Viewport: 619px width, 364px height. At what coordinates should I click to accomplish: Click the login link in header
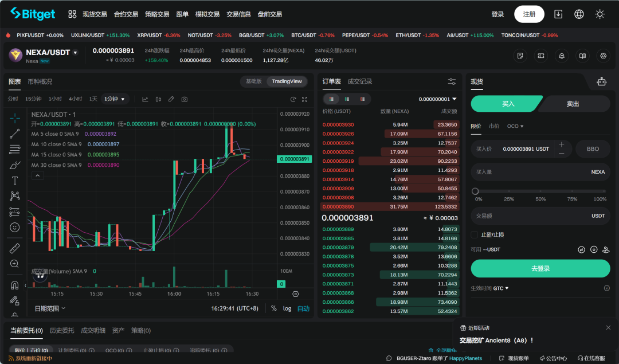pyautogui.click(x=497, y=14)
